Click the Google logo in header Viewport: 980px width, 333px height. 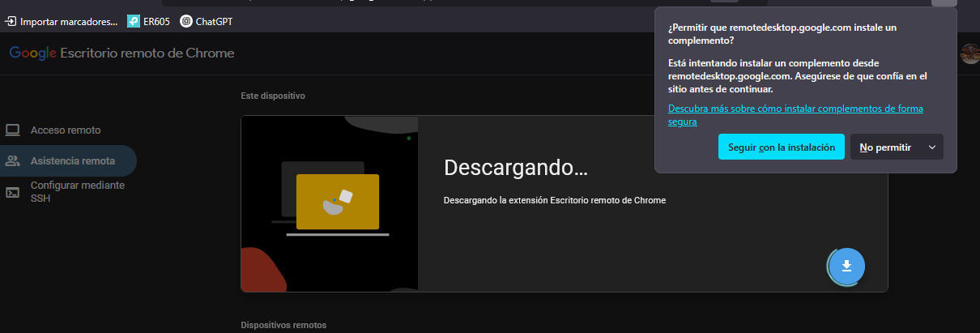32,53
